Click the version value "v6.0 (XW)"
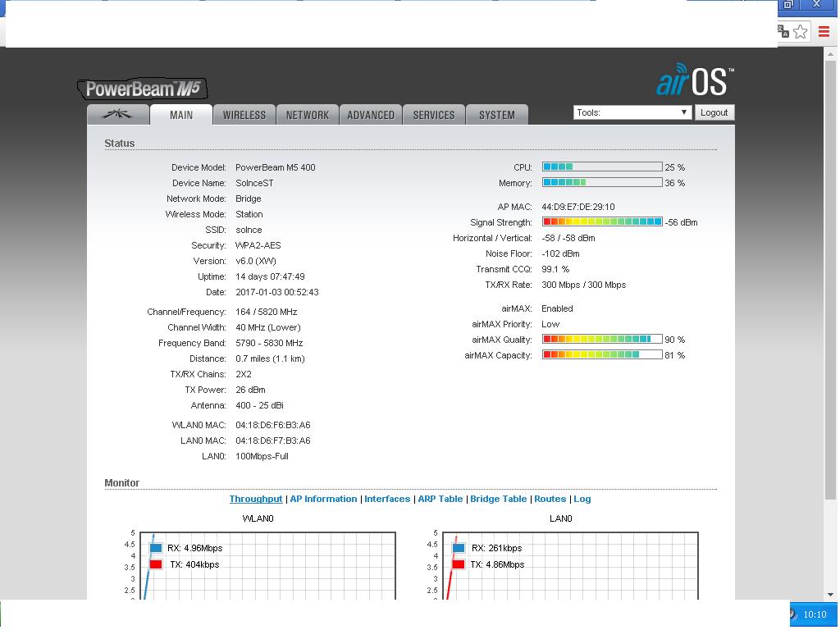The width and height of the screenshot is (840, 630). (x=256, y=261)
